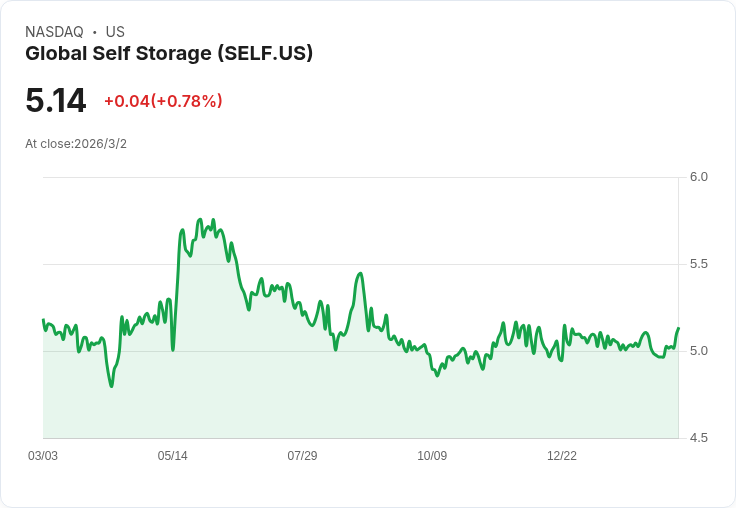Viewport: 736px width, 508px height.
Task: Open the Global Self Storage (SELF.US) title
Action: (169, 54)
